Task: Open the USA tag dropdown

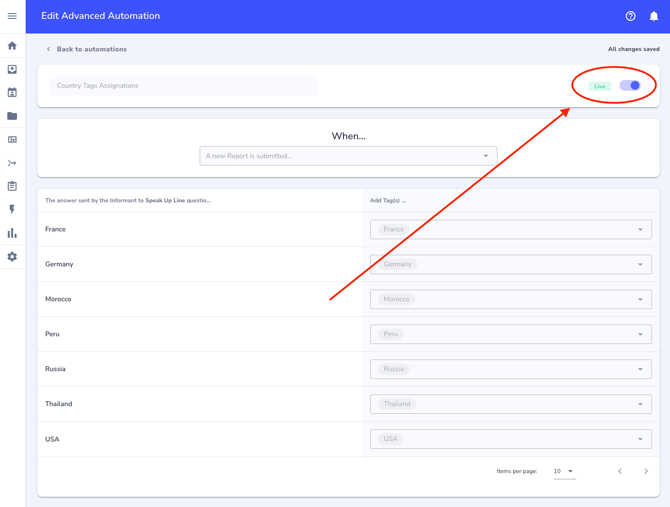Action: pyautogui.click(x=640, y=439)
